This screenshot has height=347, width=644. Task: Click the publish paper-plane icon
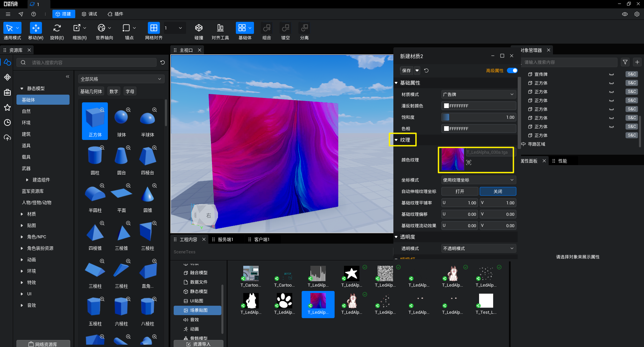(x=21, y=14)
